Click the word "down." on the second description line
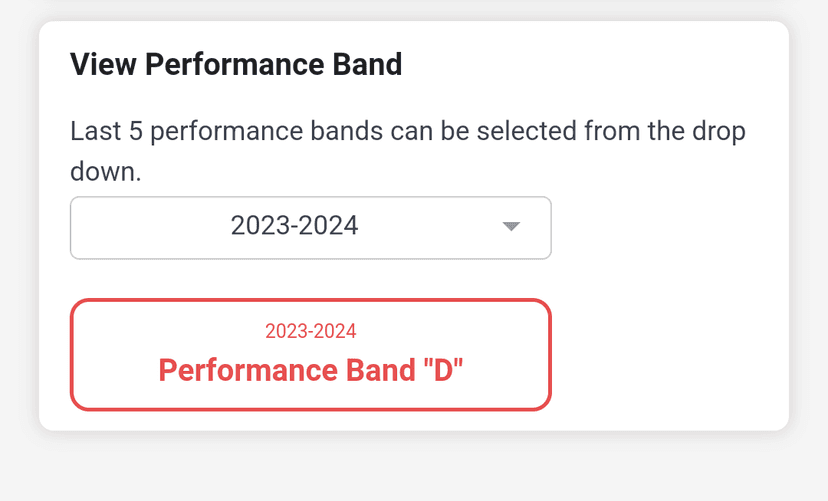Viewport: 828px width, 501px height. pos(106,172)
